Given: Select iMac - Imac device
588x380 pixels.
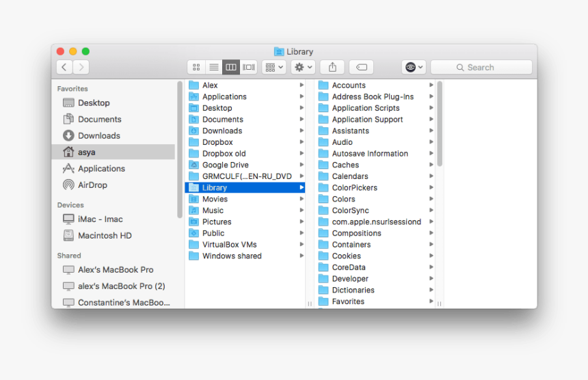Looking at the screenshot, I should coord(113,219).
